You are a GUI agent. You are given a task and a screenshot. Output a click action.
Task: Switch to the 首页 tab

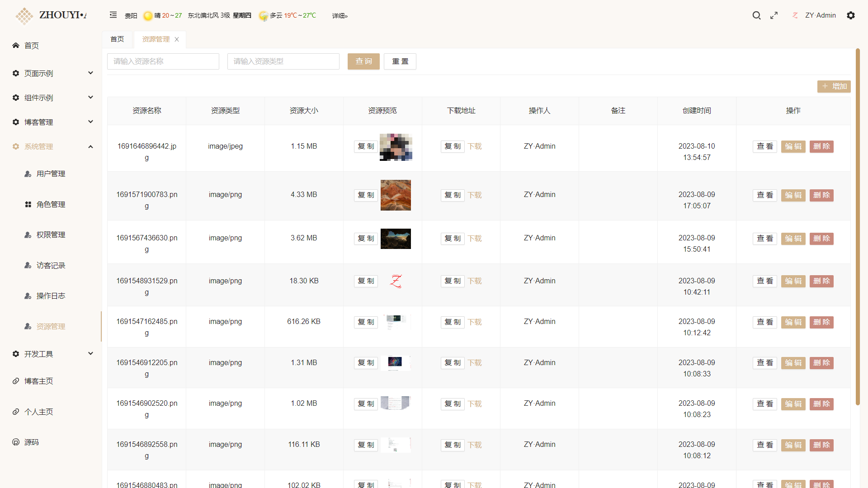[117, 39]
